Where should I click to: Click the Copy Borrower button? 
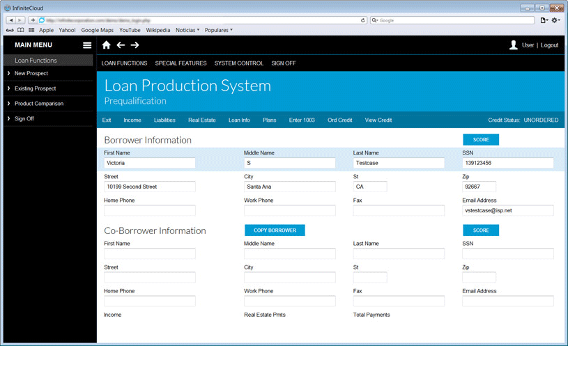point(275,230)
